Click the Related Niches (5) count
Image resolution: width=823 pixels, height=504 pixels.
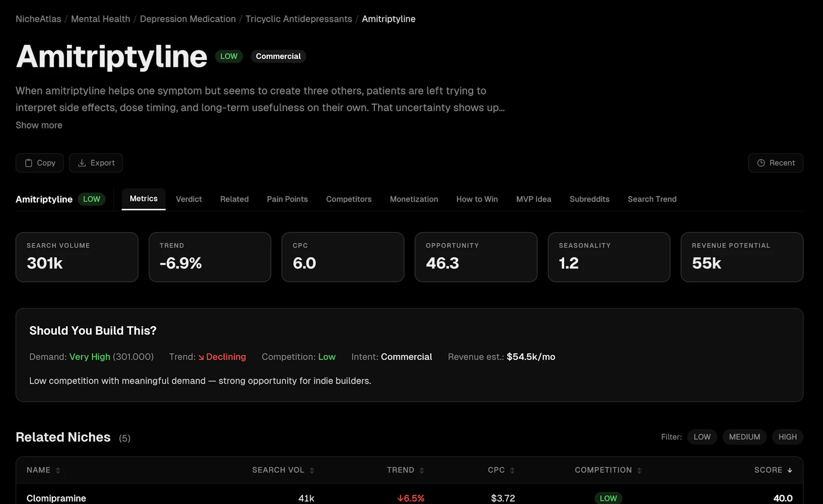point(124,438)
